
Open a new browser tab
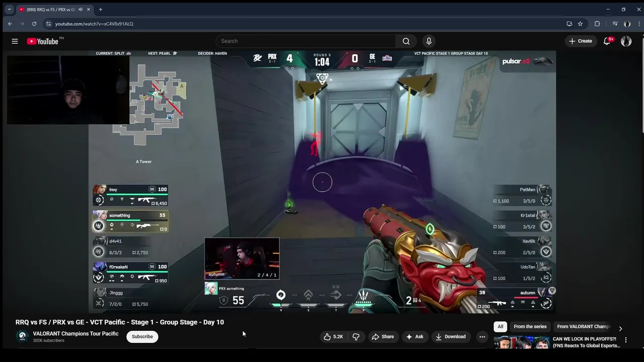(101, 10)
